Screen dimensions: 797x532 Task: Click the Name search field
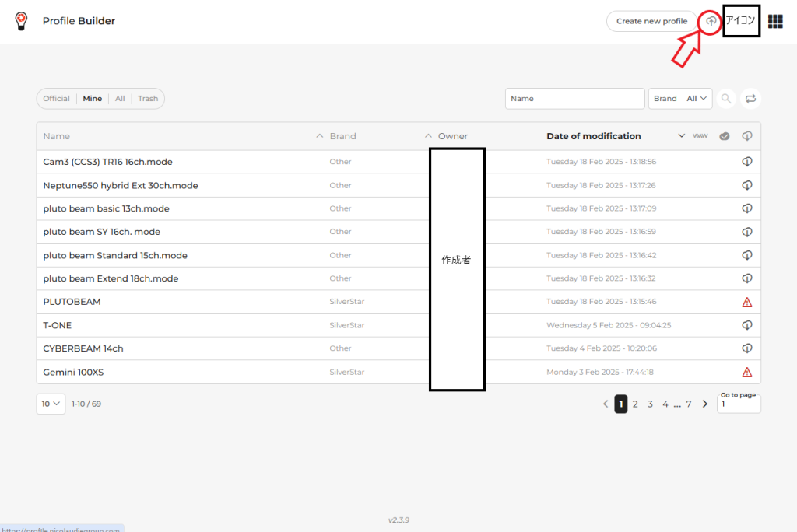[575, 99]
